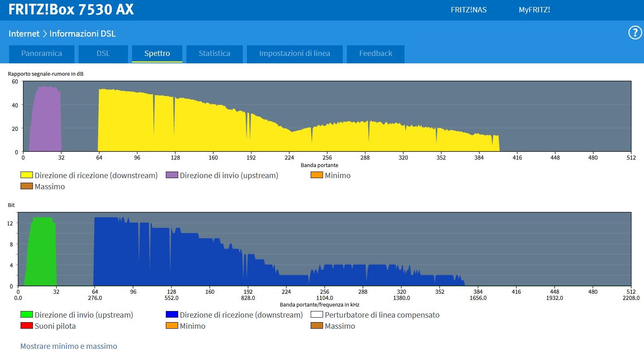Open the MyFRITZ! link

coord(534,10)
